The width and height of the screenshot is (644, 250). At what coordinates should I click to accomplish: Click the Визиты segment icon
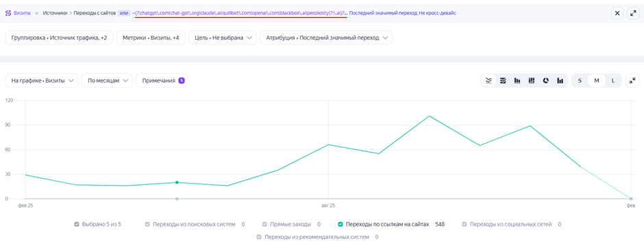[x=8, y=13]
